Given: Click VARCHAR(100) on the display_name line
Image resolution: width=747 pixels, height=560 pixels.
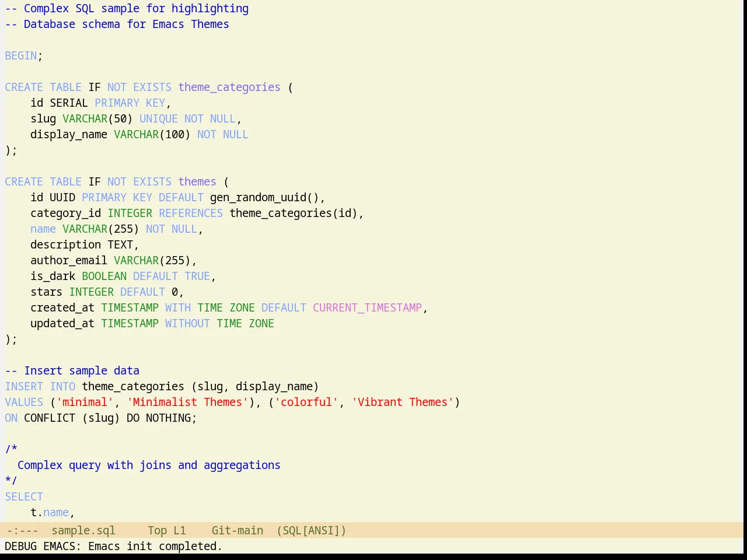Looking at the screenshot, I should [152, 134].
